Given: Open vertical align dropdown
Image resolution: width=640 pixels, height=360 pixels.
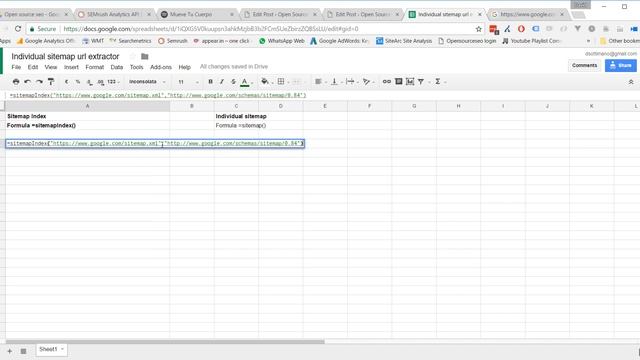Looking at the screenshot, I should tap(336, 82).
